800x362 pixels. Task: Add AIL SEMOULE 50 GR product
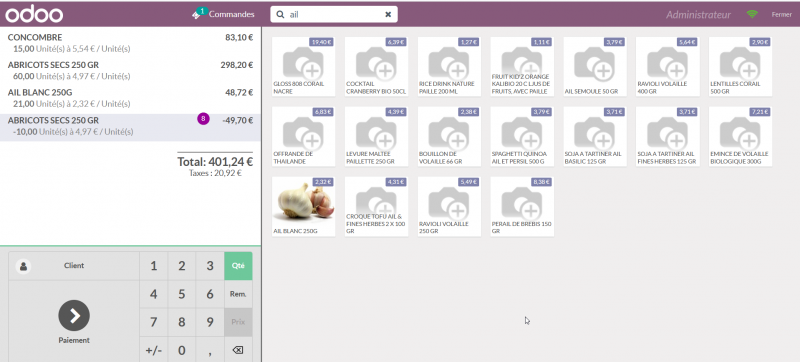(x=595, y=66)
